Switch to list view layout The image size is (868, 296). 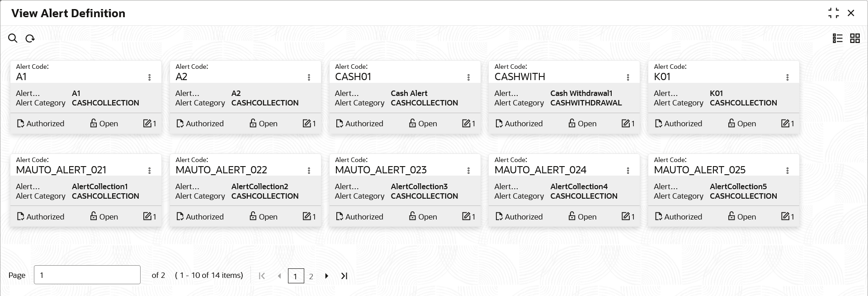click(837, 38)
